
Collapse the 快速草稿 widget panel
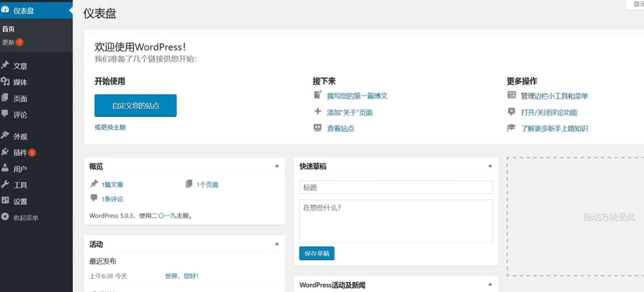pyautogui.click(x=490, y=166)
